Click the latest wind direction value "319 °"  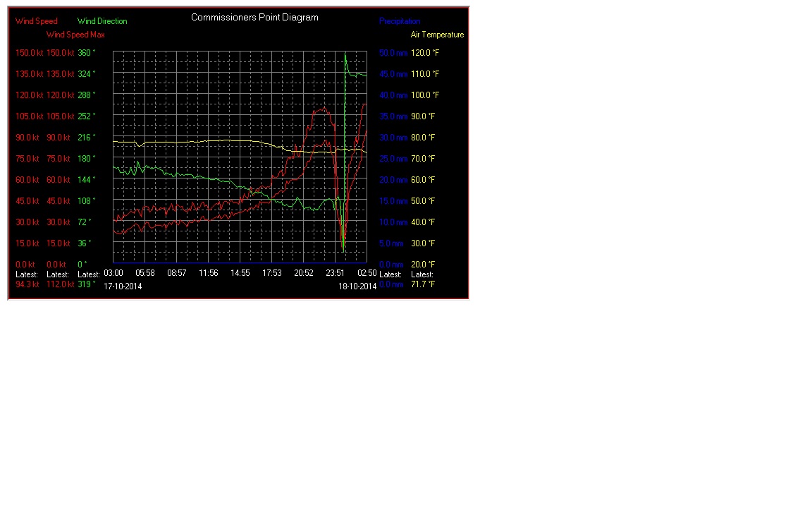[87, 284]
